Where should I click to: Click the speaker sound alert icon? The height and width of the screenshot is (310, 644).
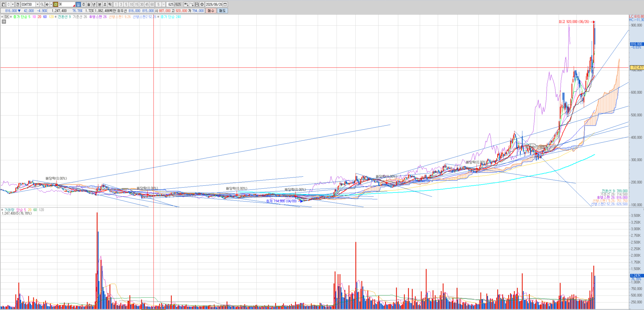coord(47,5)
